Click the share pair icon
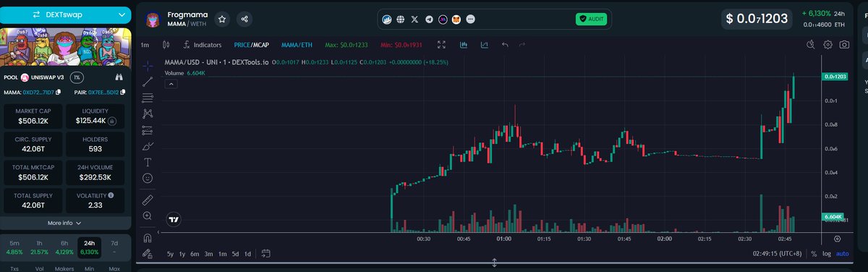The height and width of the screenshot is (272, 868). (244, 20)
